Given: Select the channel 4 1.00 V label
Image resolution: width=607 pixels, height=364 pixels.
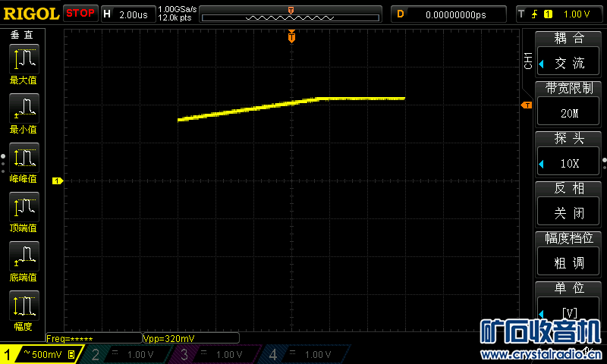Looking at the screenshot, I should click(x=317, y=355).
